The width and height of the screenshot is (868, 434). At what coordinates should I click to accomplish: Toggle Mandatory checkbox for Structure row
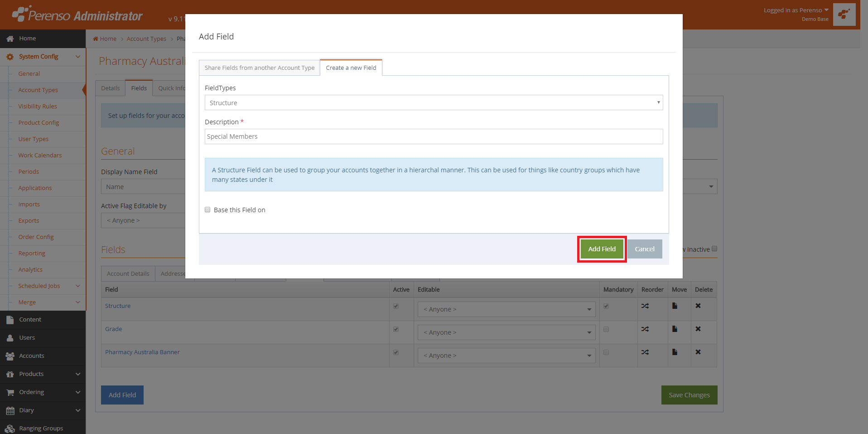[x=606, y=307]
